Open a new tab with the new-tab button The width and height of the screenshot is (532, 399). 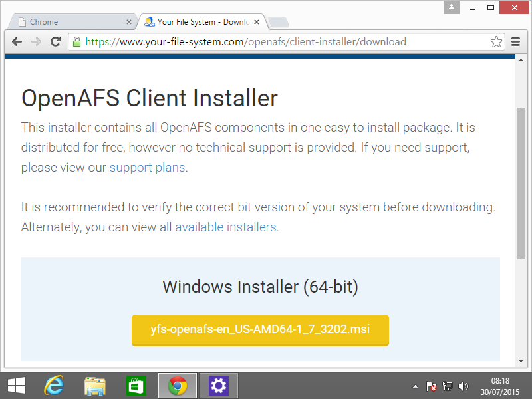coord(279,22)
